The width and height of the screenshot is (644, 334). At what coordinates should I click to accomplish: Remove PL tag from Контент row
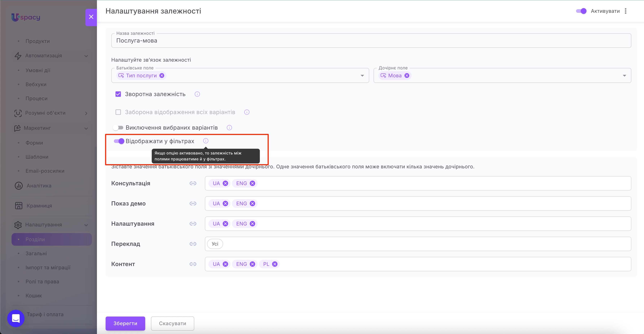tap(275, 264)
